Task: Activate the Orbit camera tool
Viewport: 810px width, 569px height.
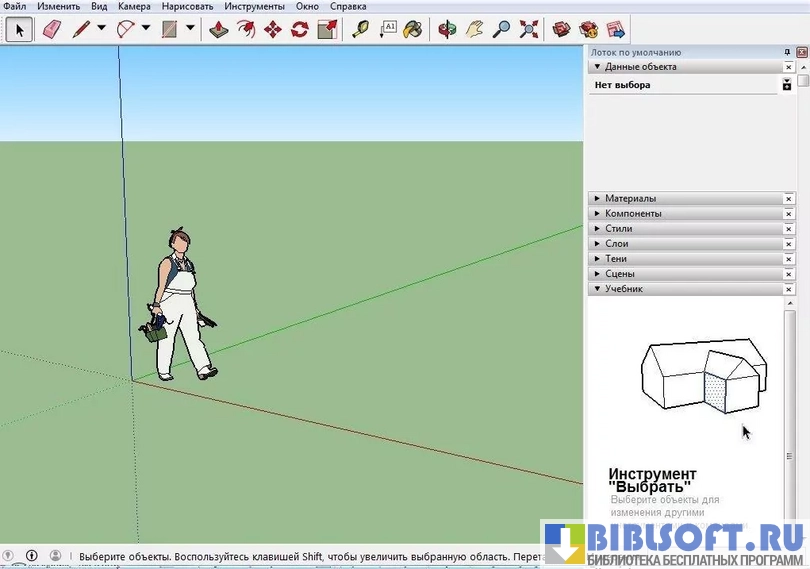Action: (x=447, y=29)
